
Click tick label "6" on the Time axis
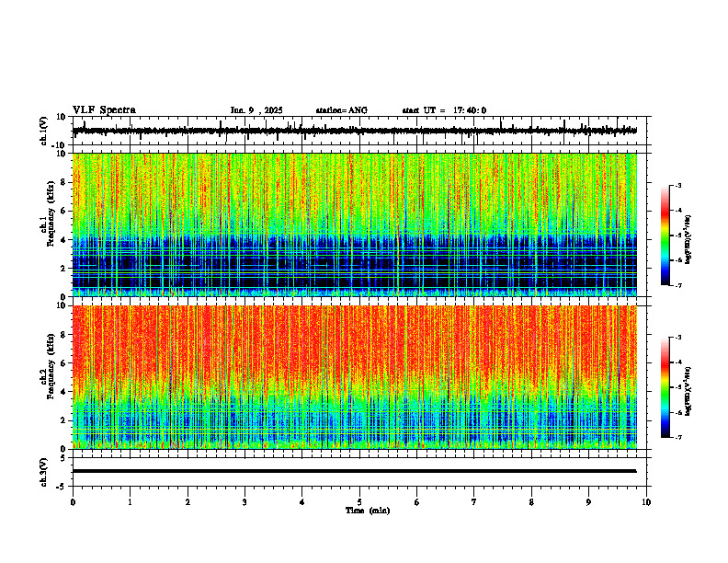[x=417, y=502]
